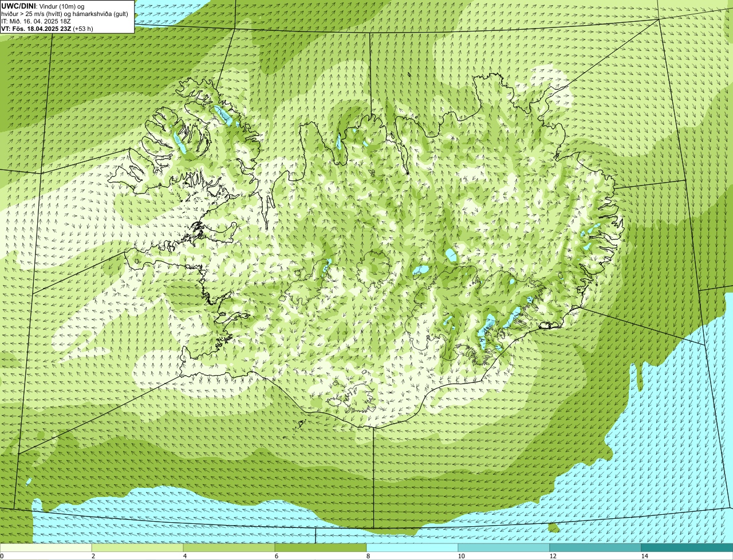The width and height of the screenshot is (733, 560).
Task: Click the 12–14 m/s teal legend swatch
Action: [x=596, y=547]
